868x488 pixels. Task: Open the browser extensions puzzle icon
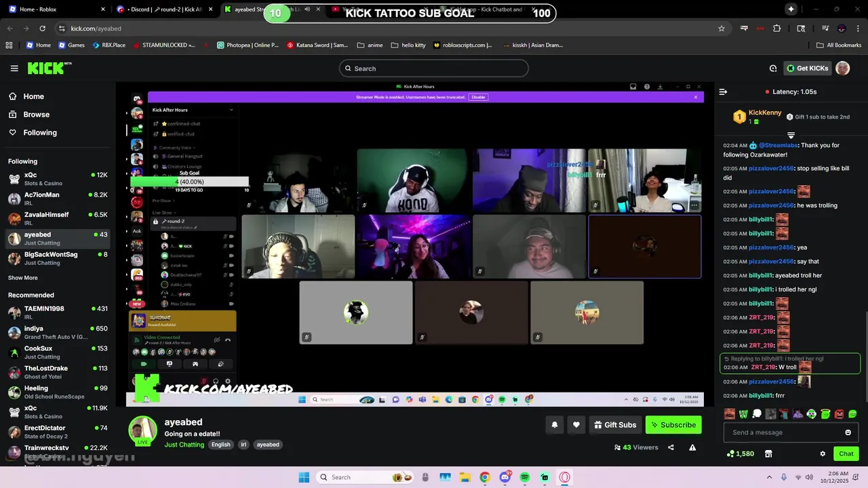pos(777,28)
